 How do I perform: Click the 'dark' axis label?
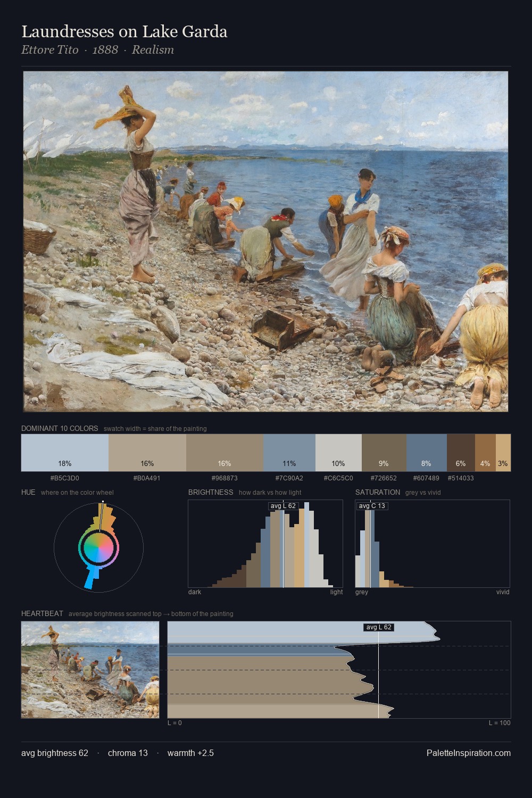(195, 592)
